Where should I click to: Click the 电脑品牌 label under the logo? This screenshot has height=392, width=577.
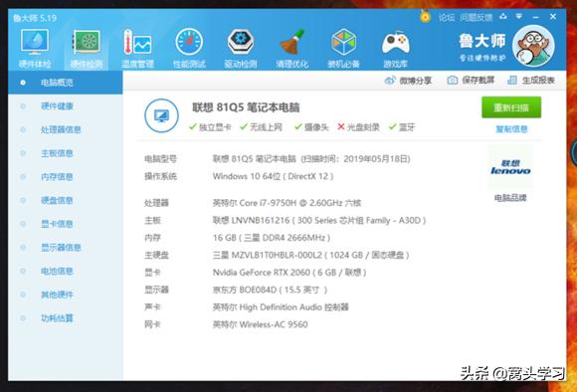tap(510, 198)
